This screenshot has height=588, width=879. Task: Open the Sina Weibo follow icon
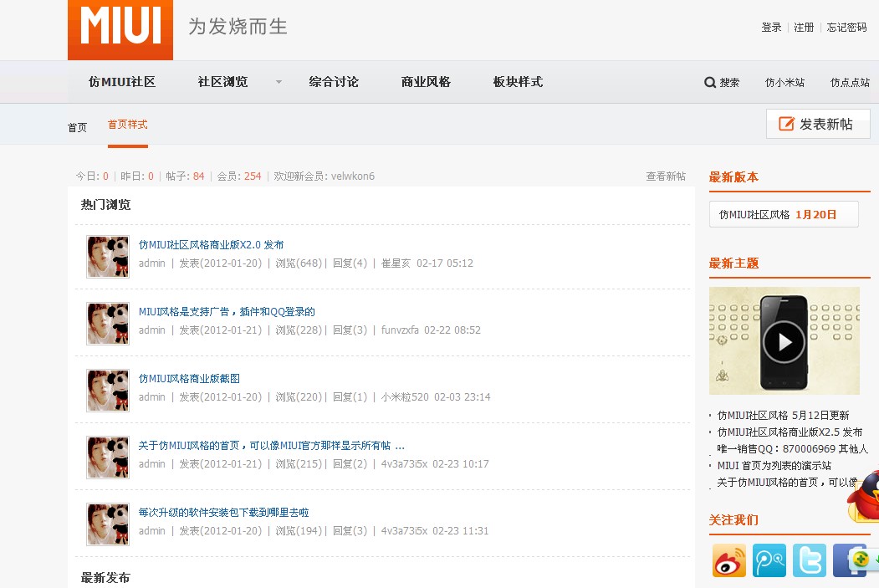coord(728,560)
